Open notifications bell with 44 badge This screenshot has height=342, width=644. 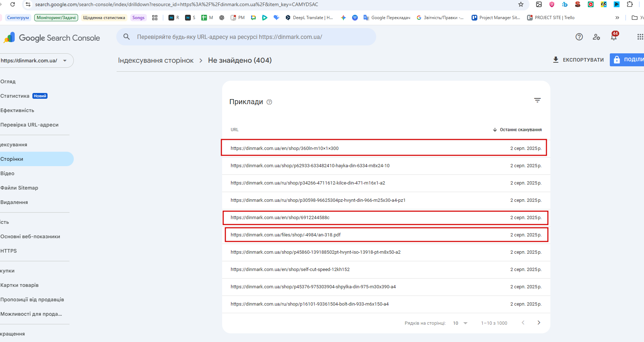[614, 36]
